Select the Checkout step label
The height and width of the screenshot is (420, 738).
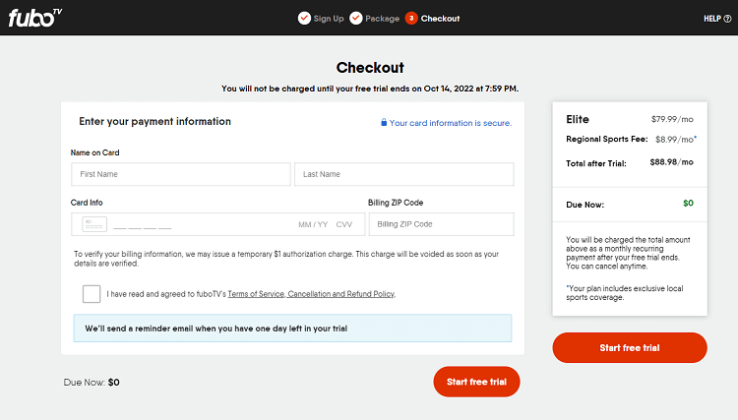click(440, 18)
